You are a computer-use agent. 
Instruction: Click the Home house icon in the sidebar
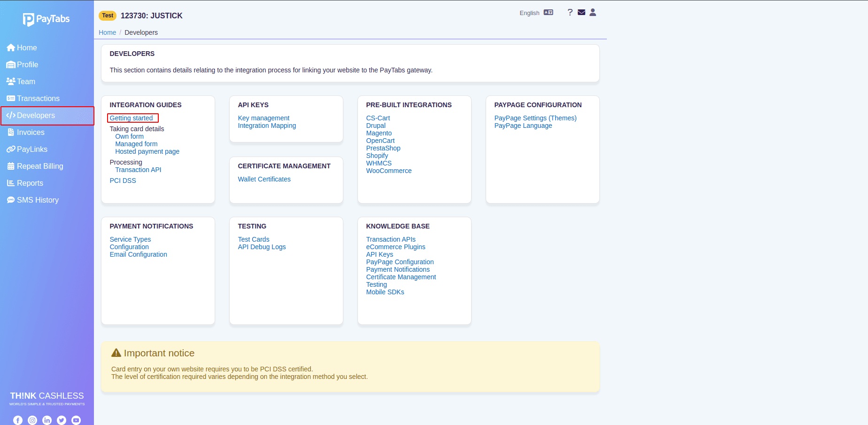11,48
